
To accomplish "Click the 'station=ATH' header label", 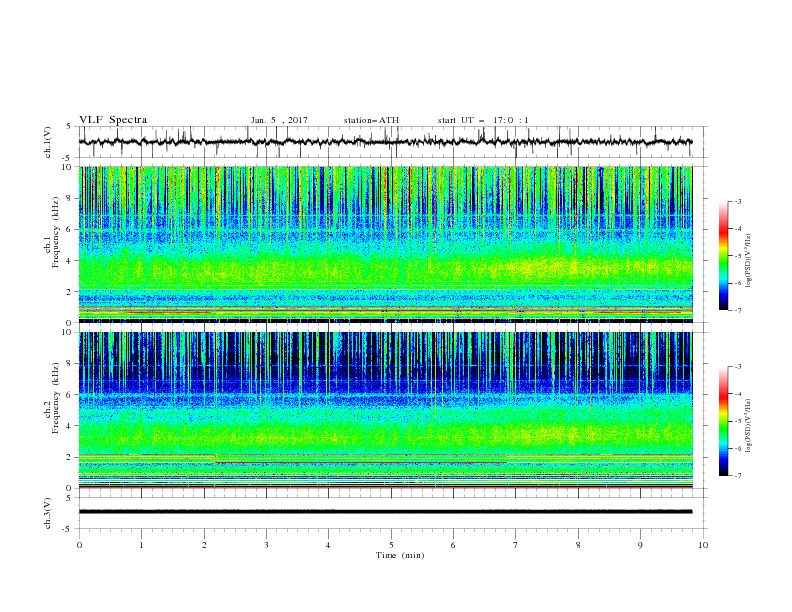I will pos(371,120).
